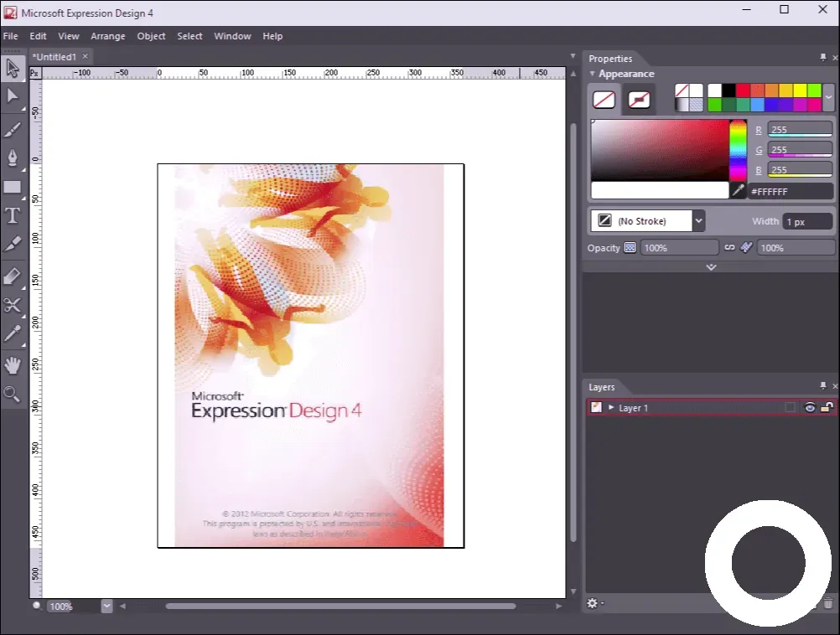Image resolution: width=840 pixels, height=635 pixels.
Task: Click the canvas horizontal scrollbar
Action: 340,606
